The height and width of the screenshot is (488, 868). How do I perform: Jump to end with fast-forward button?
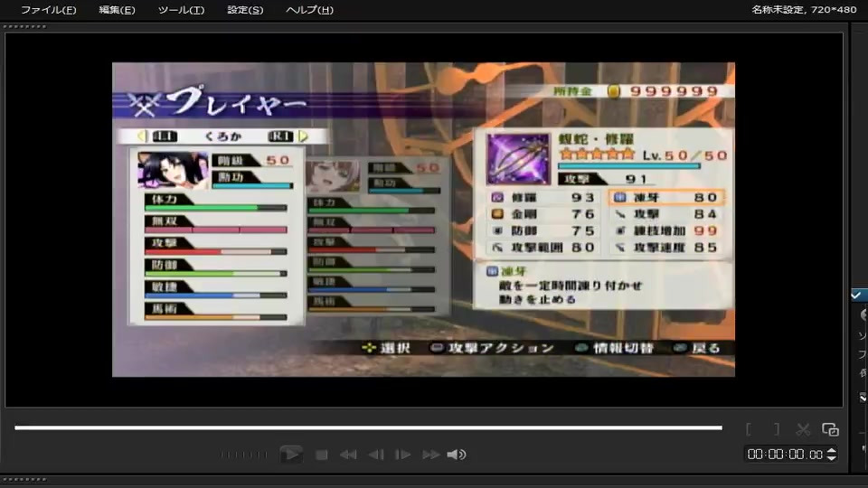430,455
